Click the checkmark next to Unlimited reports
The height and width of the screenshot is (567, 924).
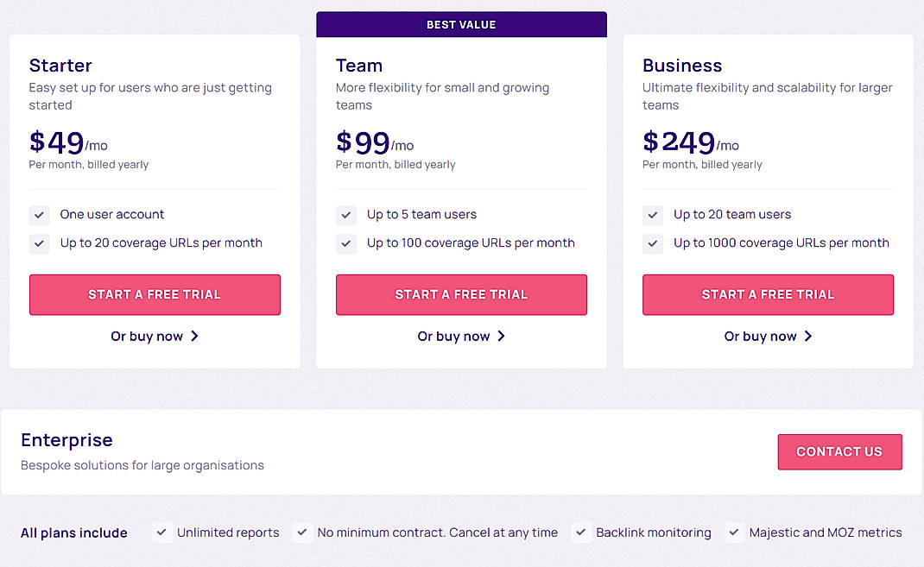coord(161,532)
